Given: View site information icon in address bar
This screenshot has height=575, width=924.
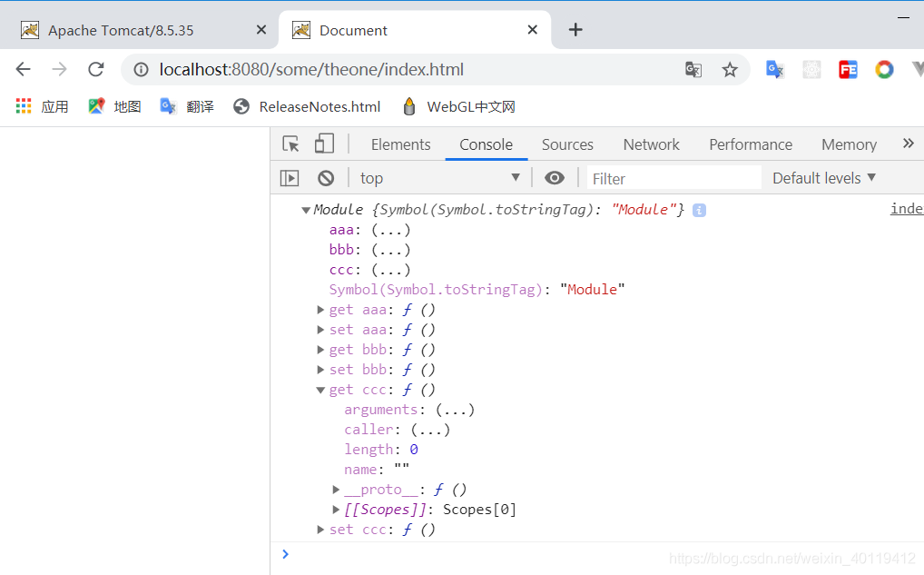Looking at the screenshot, I should 141,70.
